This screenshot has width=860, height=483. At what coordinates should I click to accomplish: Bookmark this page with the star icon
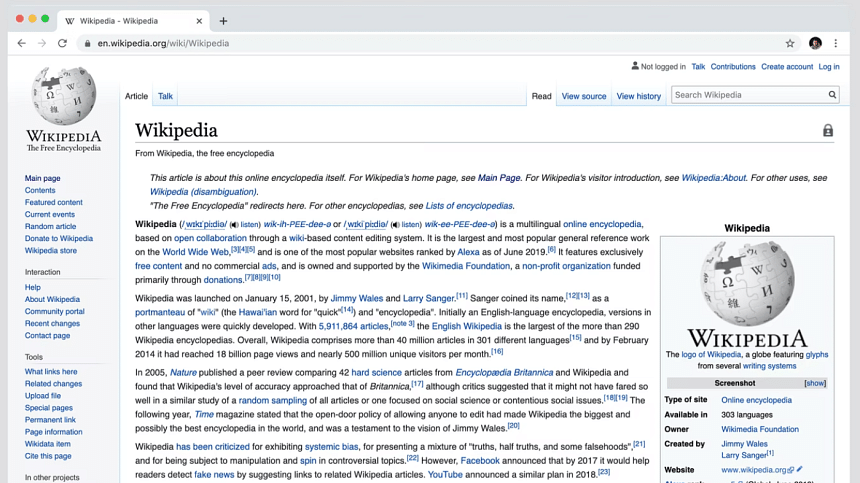[x=790, y=43]
